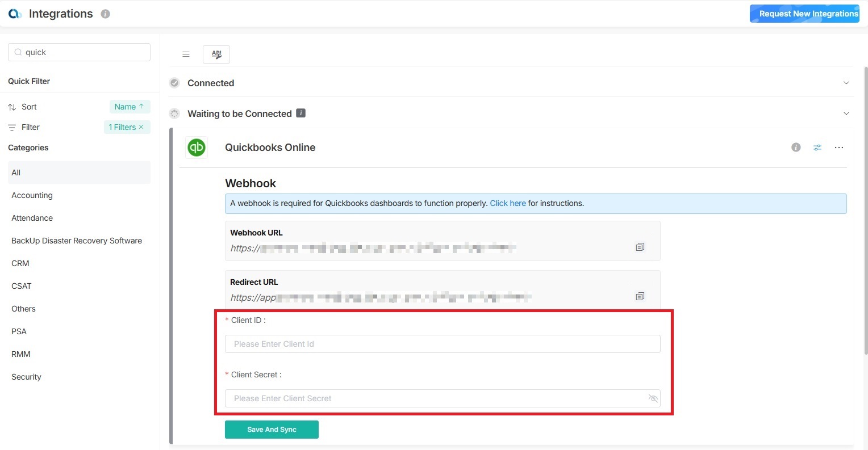
Task: Click info badge next to Waiting to be Connected
Action: pos(301,113)
